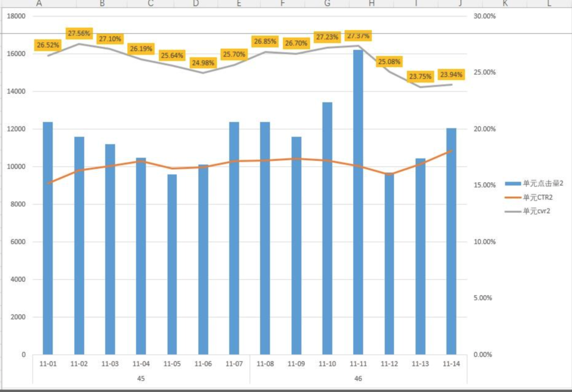Select the 25.08% data label
The image size is (572, 392).
389,61
